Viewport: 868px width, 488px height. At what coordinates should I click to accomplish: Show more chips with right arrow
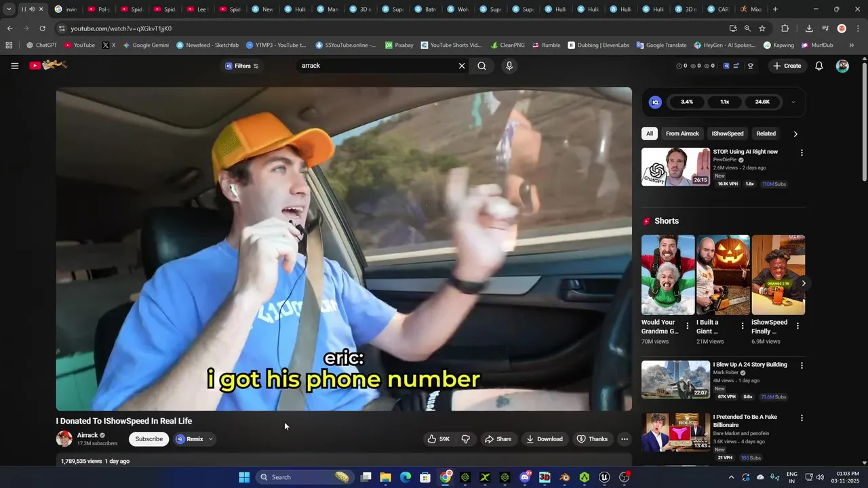click(x=795, y=134)
